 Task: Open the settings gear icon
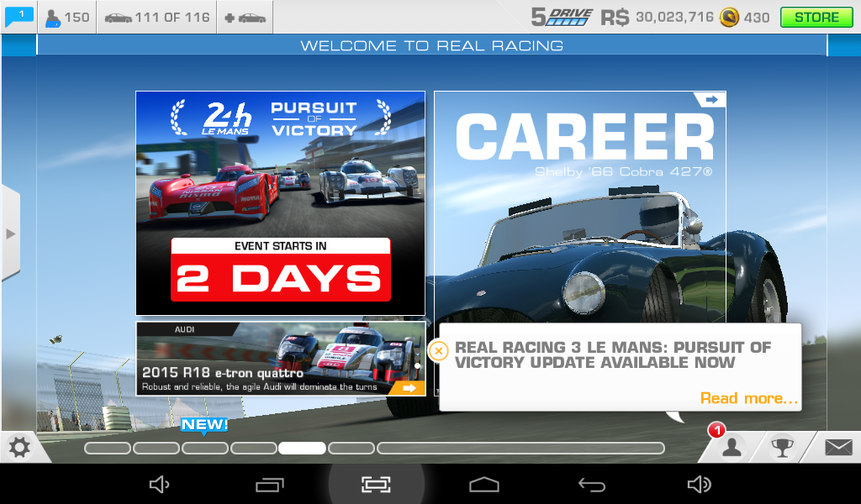click(x=18, y=448)
